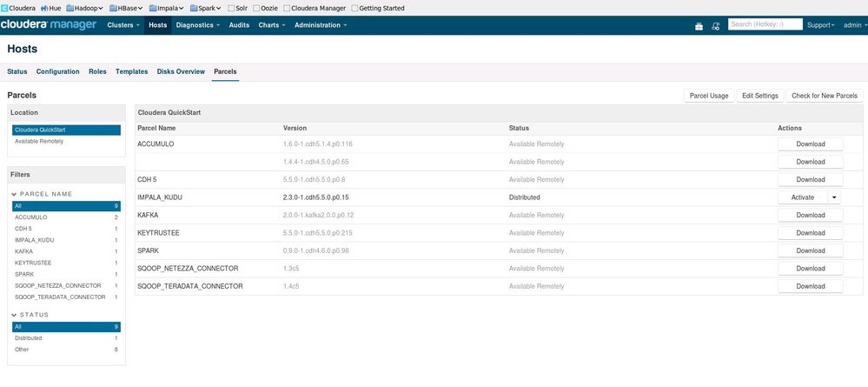Viewport: 868px width, 387px height.
Task: Filter parcels by KEYTRUSTEE
Action: [66, 263]
